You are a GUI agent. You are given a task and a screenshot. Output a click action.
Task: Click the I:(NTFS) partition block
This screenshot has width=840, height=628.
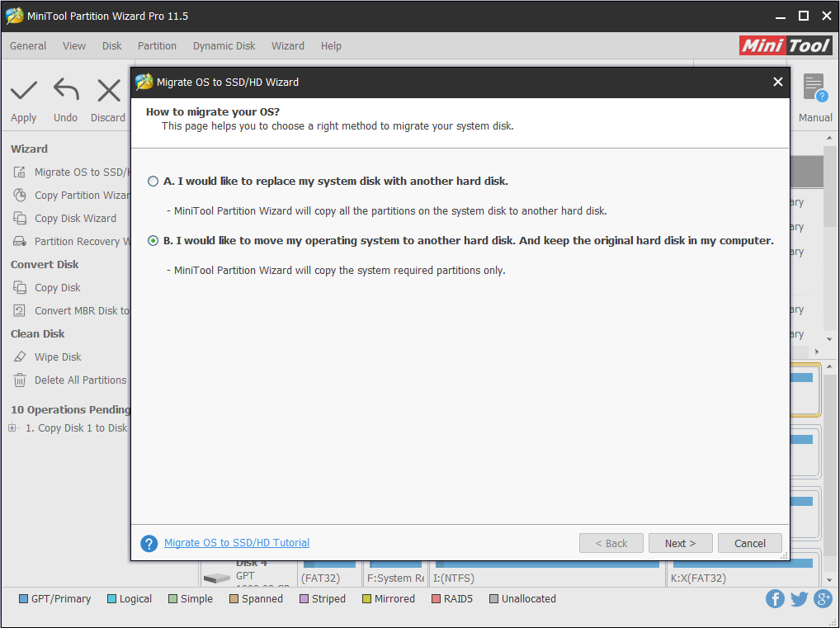click(548, 574)
